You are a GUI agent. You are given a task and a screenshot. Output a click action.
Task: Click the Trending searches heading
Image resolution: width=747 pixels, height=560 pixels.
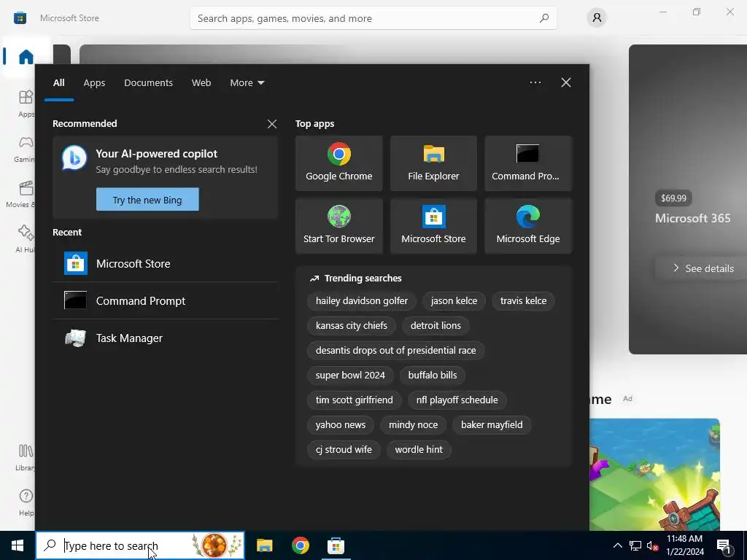tap(363, 278)
